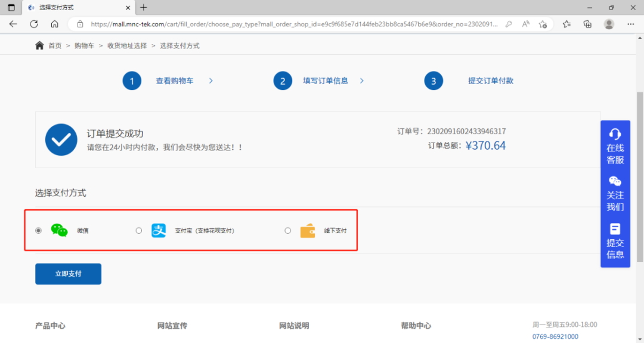Click 网站宣传 footer heading
Screen dimensions: 644x343
[x=172, y=326]
